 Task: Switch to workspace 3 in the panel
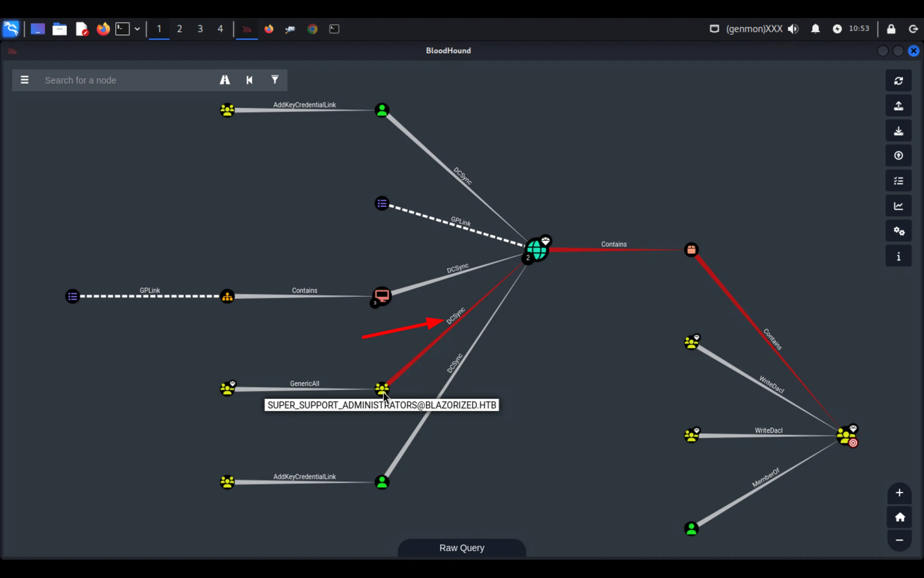click(x=200, y=29)
